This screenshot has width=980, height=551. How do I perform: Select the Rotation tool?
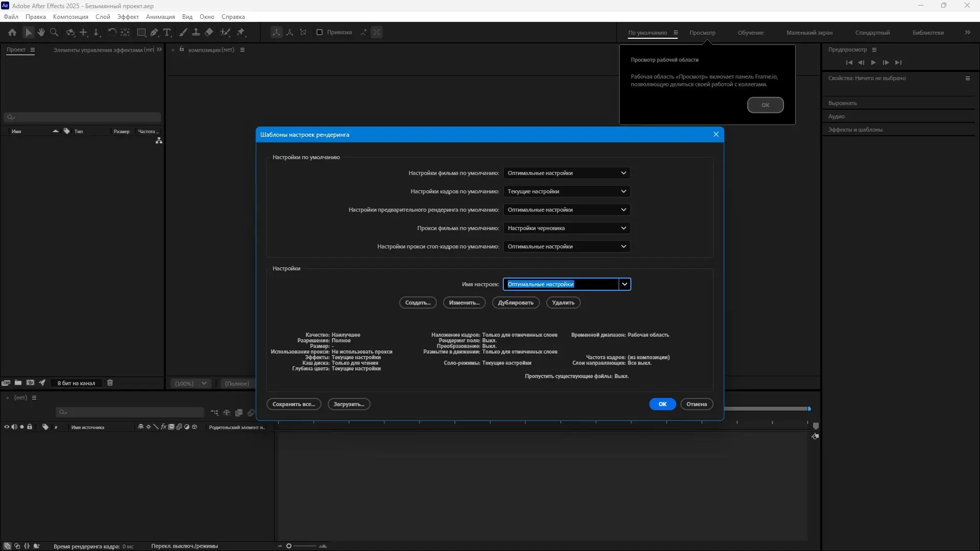(x=112, y=32)
